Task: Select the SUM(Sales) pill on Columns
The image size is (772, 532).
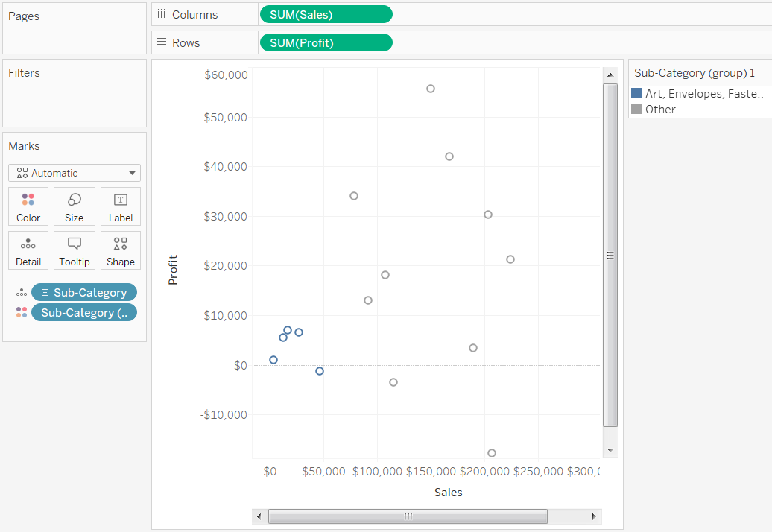Action: 326,14
